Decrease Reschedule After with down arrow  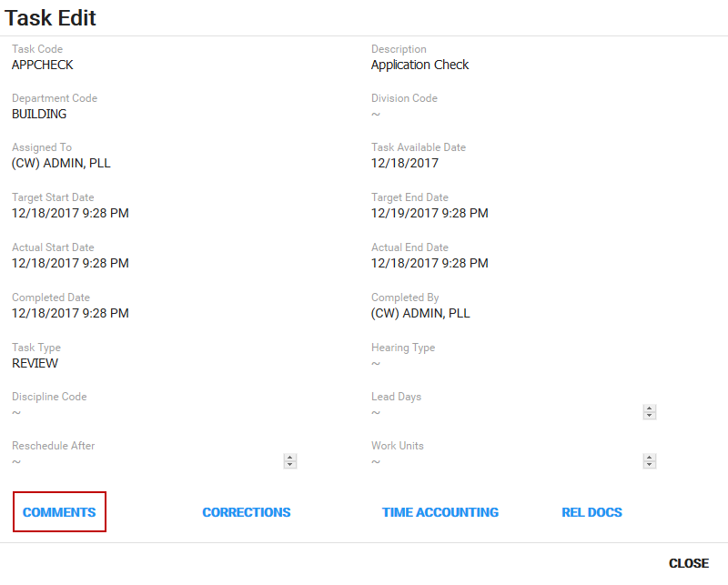click(289, 465)
